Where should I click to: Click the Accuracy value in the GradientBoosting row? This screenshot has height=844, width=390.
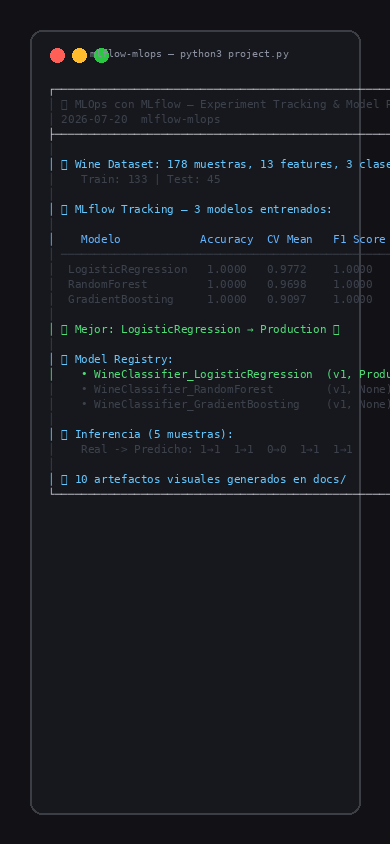tap(227, 299)
